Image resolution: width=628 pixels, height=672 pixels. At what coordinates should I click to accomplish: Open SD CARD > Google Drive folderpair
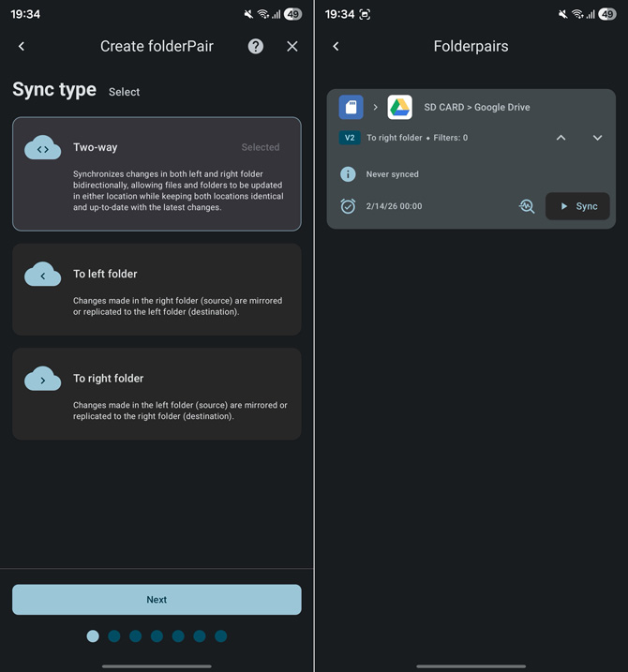476,107
